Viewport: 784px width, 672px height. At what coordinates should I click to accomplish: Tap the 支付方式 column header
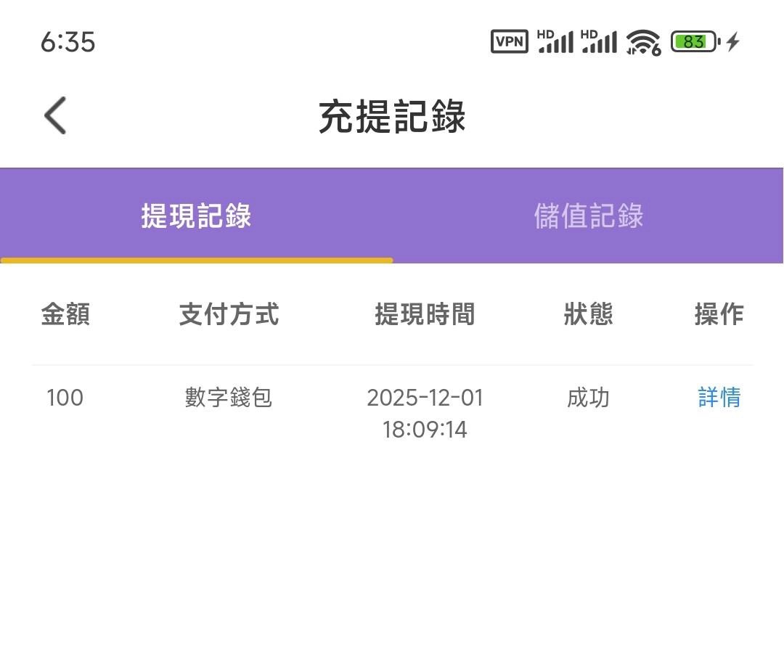229,314
